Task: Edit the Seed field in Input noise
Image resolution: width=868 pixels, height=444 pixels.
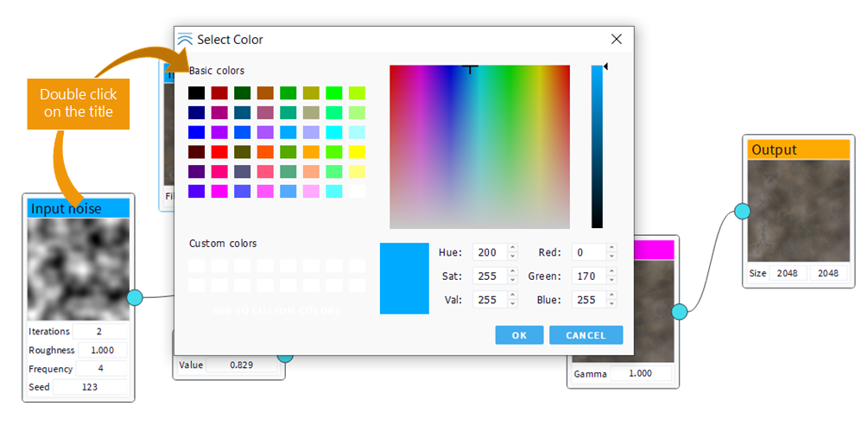Action: coord(90,387)
